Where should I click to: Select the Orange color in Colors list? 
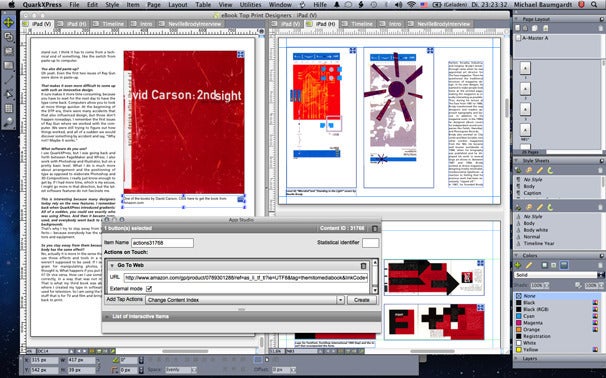(x=531, y=330)
